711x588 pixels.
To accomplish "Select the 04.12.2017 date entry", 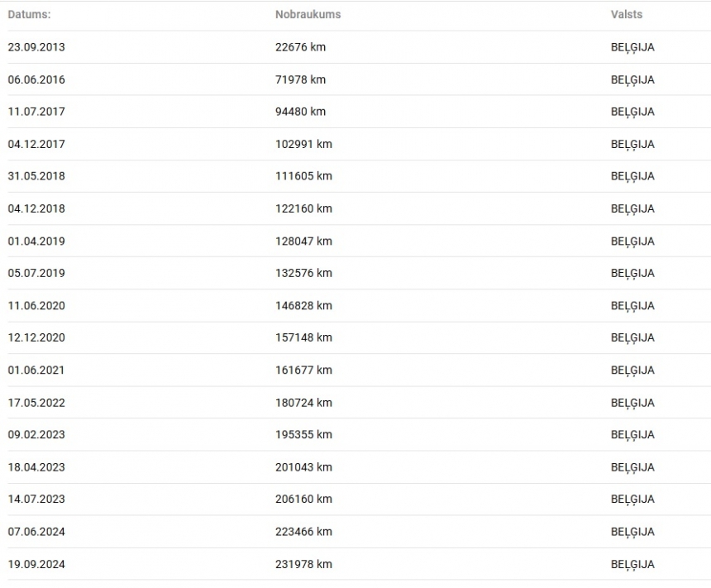I will 36,144.
